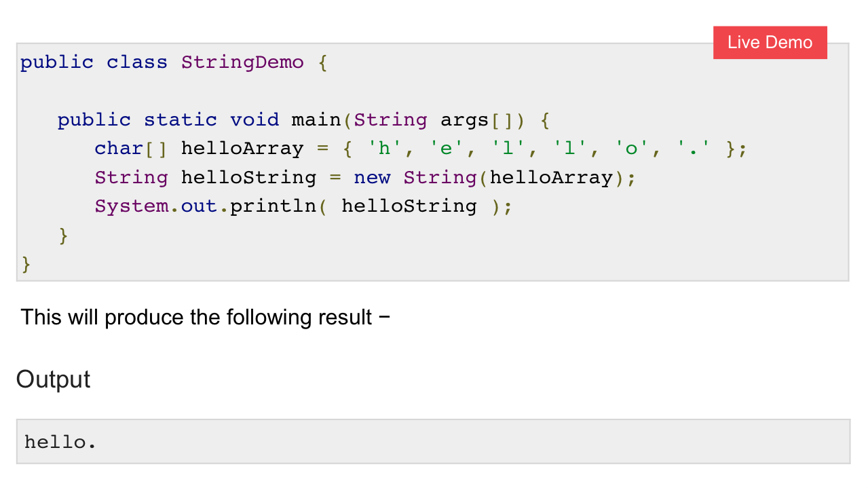
Task: Click the new keyword in code
Action: (x=372, y=178)
